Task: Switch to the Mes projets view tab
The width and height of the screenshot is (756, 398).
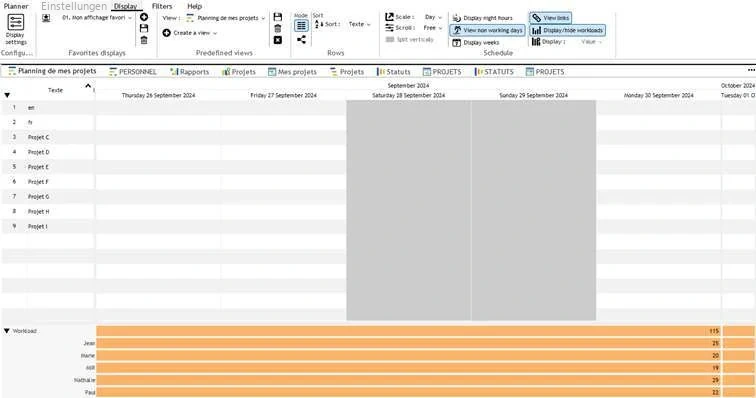Action: point(292,71)
